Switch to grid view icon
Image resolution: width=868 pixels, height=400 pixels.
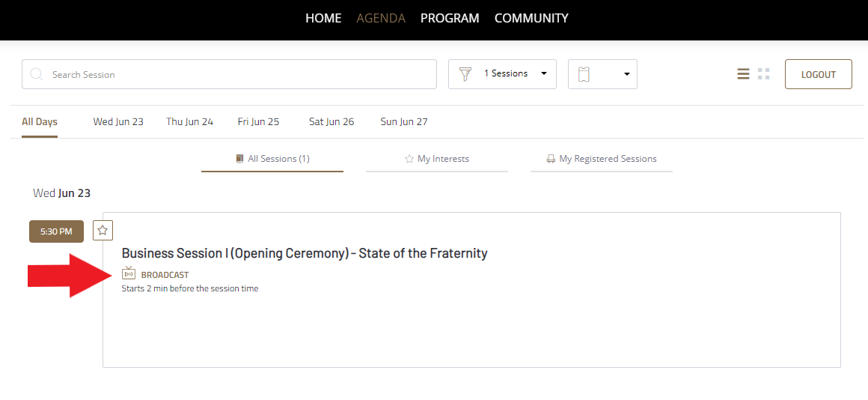tap(764, 73)
